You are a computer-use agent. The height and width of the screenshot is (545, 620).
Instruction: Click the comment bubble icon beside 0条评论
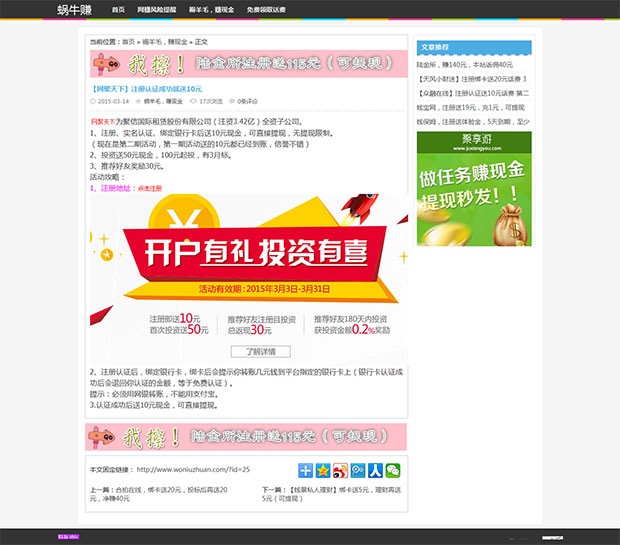232,101
